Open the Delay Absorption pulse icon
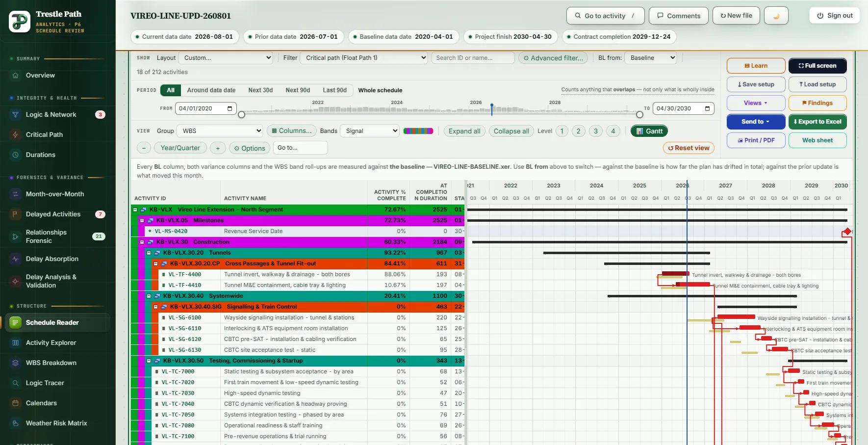Viewport: 868px width, 445px height. (x=16, y=259)
